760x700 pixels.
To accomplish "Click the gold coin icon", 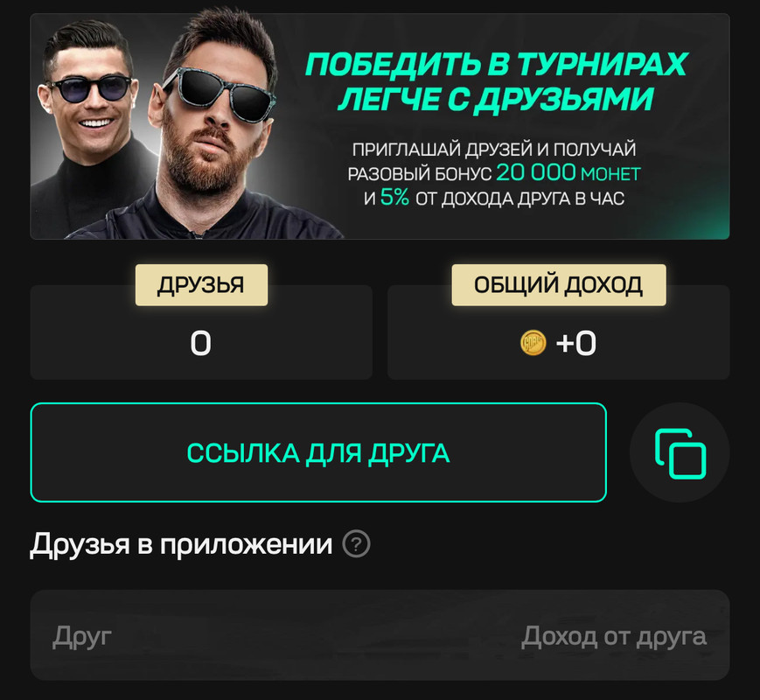I will coord(533,342).
